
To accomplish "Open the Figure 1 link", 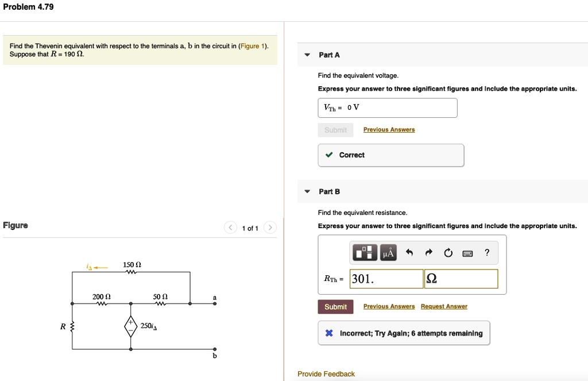I will point(252,45).
